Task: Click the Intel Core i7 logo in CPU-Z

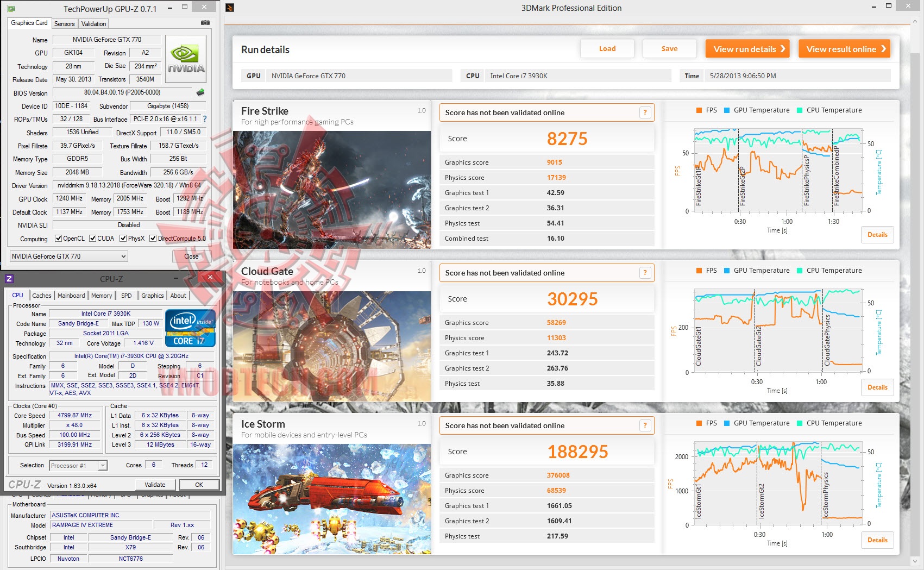Action: pos(190,328)
